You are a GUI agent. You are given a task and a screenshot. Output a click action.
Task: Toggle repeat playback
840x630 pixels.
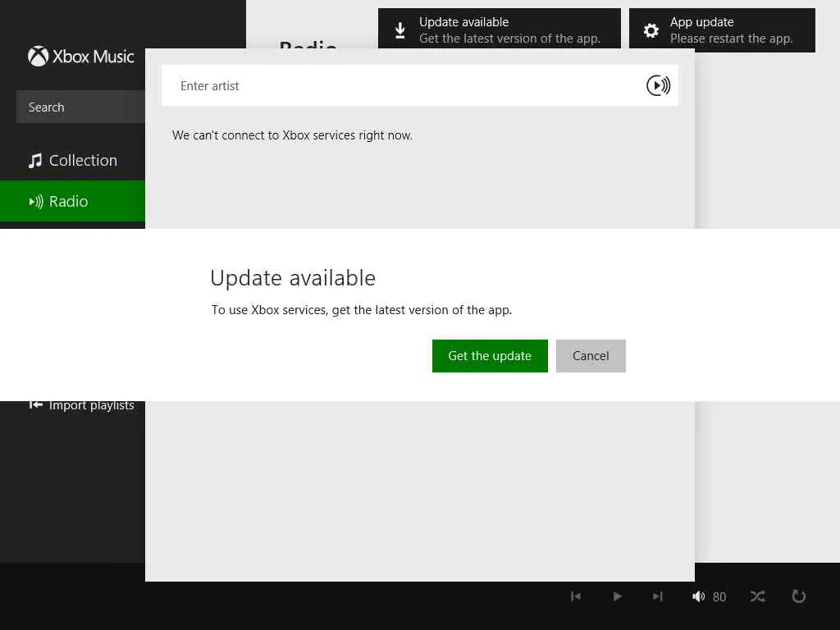pos(798,596)
